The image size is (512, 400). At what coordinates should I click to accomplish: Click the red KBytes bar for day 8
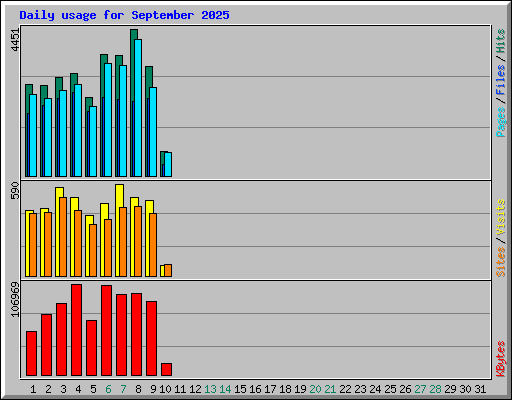[x=136, y=334]
